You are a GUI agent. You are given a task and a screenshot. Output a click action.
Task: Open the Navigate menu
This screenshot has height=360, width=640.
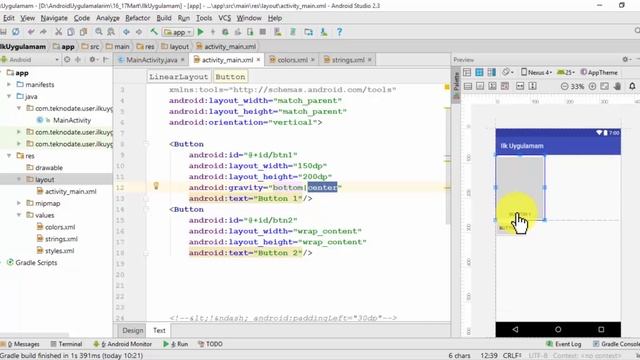click(x=54, y=18)
